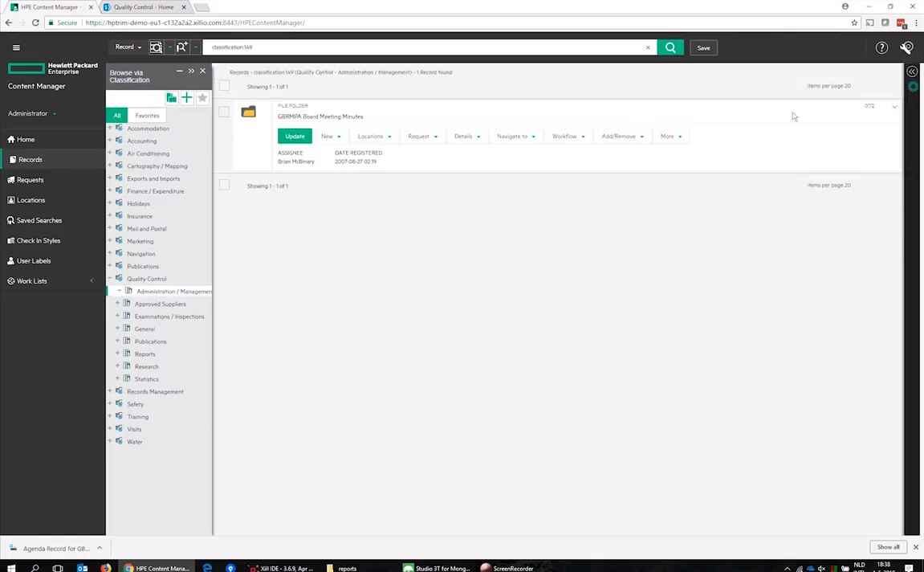
Task: Click the GBRMPA file folder icon
Action: coord(249,112)
